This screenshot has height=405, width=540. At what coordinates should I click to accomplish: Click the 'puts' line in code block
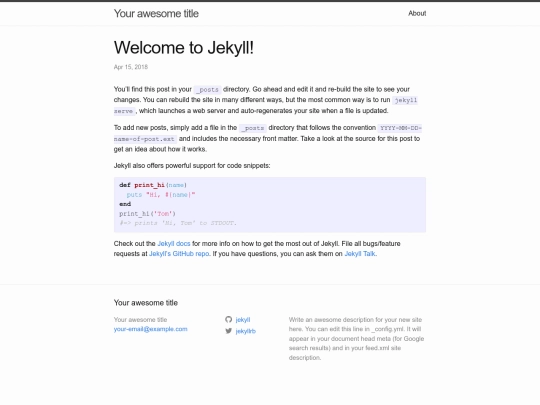(x=161, y=195)
